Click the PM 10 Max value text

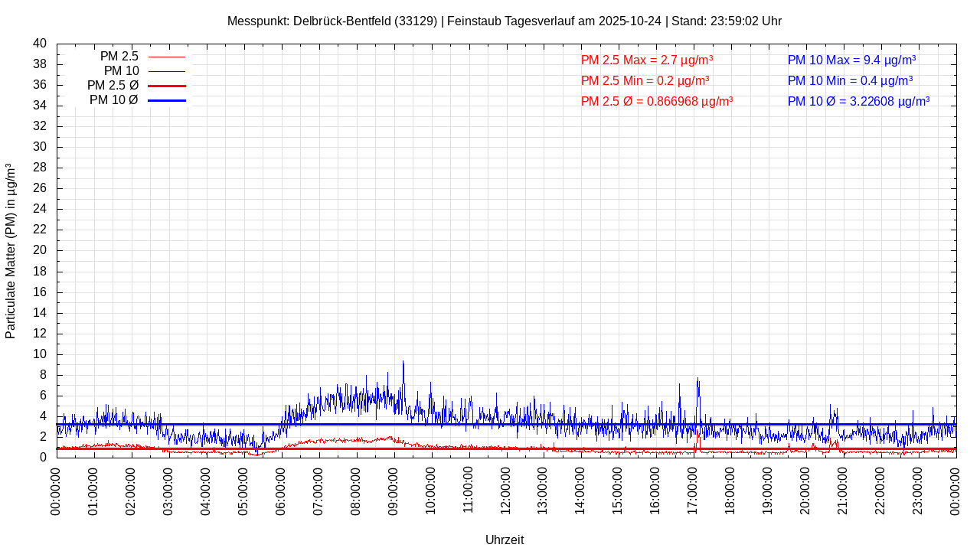coord(851,60)
